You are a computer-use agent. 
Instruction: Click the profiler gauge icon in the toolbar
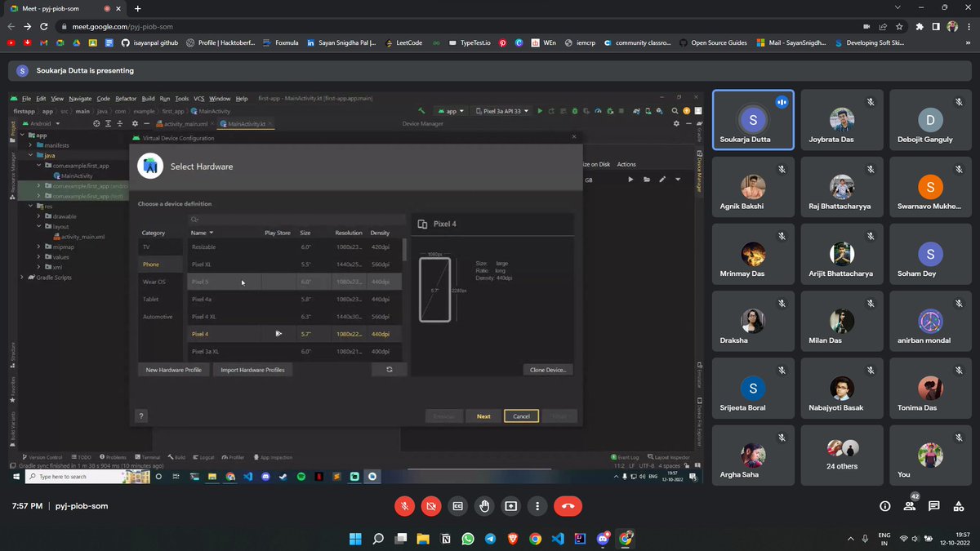point(598,109)
